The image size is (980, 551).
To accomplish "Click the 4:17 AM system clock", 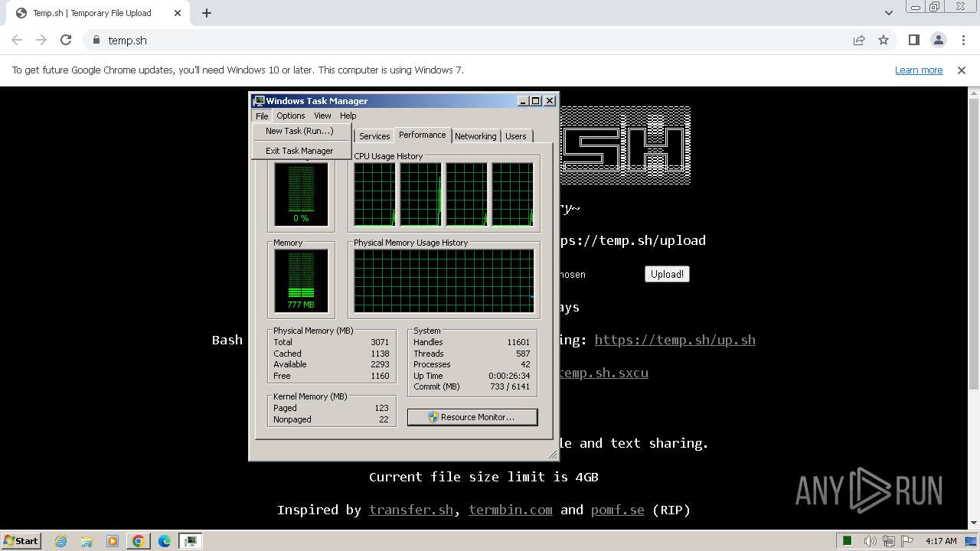I will (x=941, y=541).
